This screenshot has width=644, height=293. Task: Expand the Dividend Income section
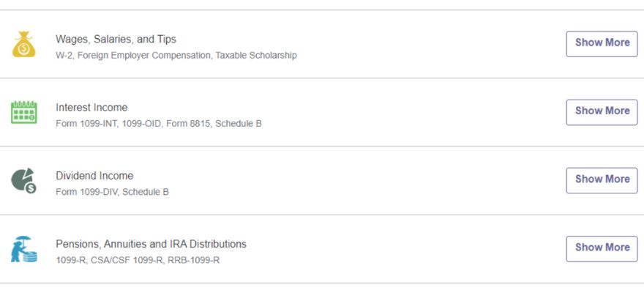tap(602, 180)
